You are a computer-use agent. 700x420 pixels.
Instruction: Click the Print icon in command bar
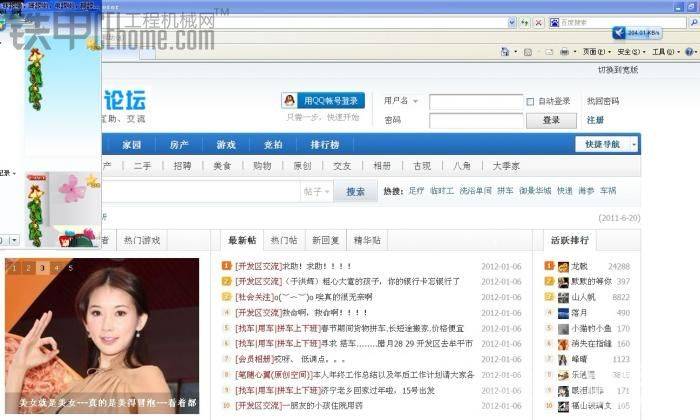coord(564,52)
